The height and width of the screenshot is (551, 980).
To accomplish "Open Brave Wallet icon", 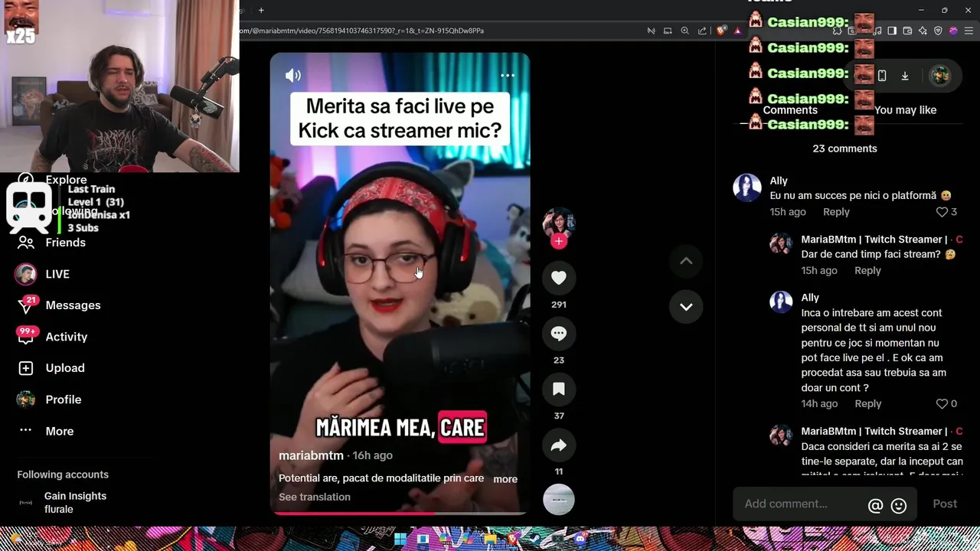I will click(x=907, y=31).
